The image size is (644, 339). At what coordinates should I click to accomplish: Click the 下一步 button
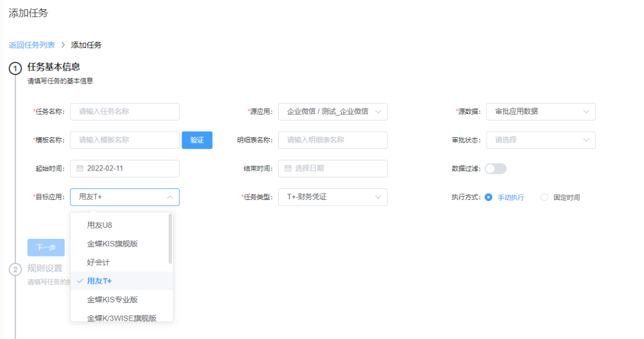coord(46,247)
